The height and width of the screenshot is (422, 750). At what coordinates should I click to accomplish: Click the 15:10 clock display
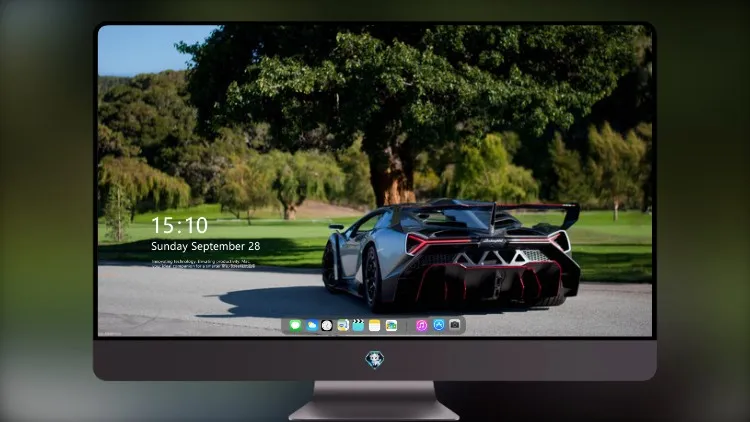click(179, 225)
